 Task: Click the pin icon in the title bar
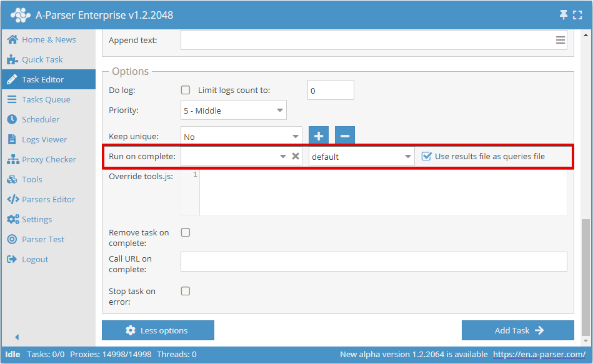coord(564,14)
